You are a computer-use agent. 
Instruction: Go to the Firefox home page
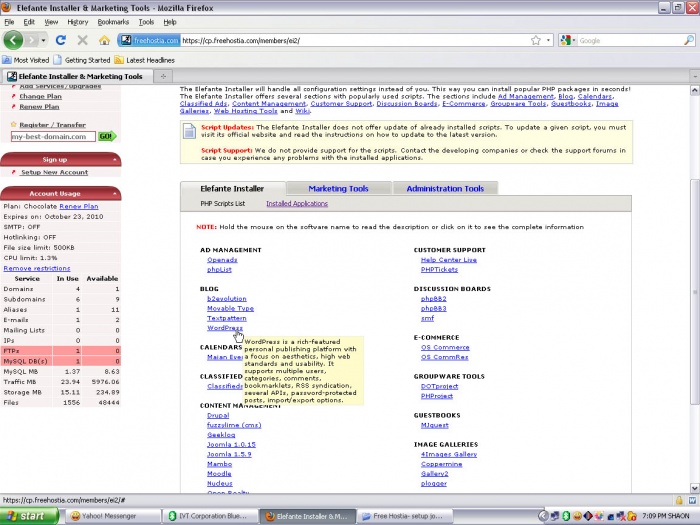click(x=104, y=40)
